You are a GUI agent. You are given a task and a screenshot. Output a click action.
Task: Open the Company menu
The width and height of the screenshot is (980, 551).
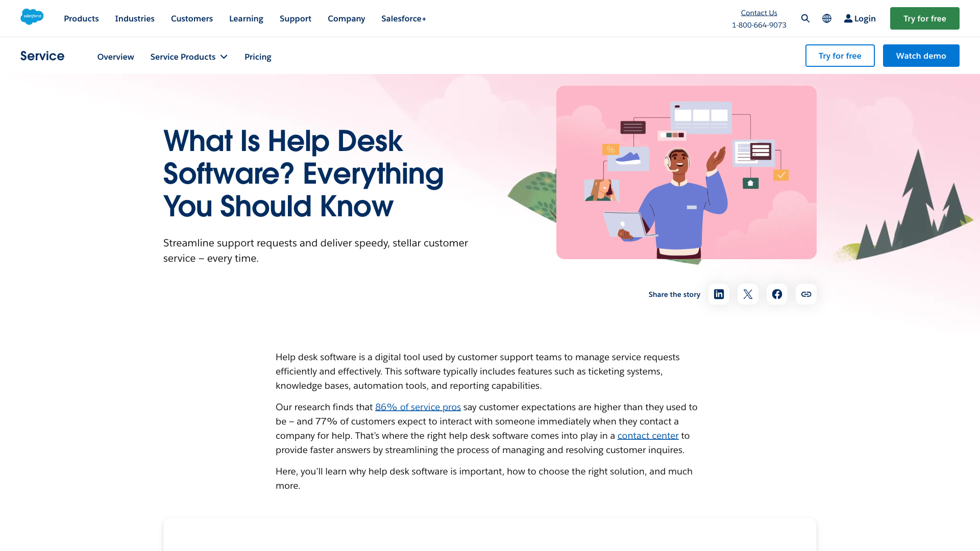click(347, 18)
